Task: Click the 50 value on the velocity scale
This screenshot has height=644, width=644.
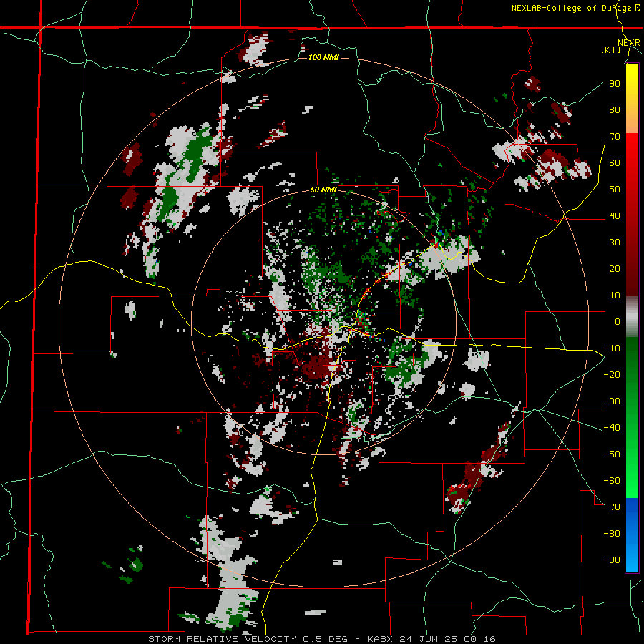Action: coord(615,190)
